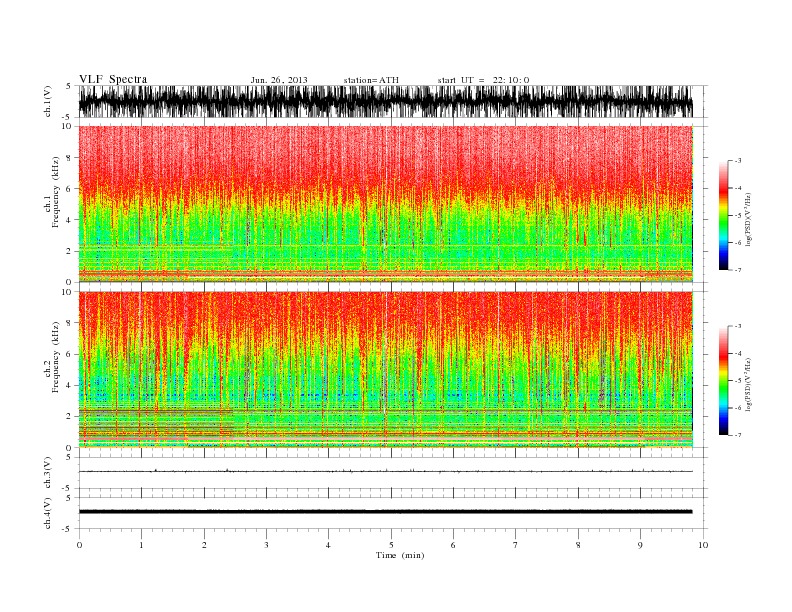Click the 'ch.3(V)' axis label
792x612 pixels.
[x=48, y=473]
